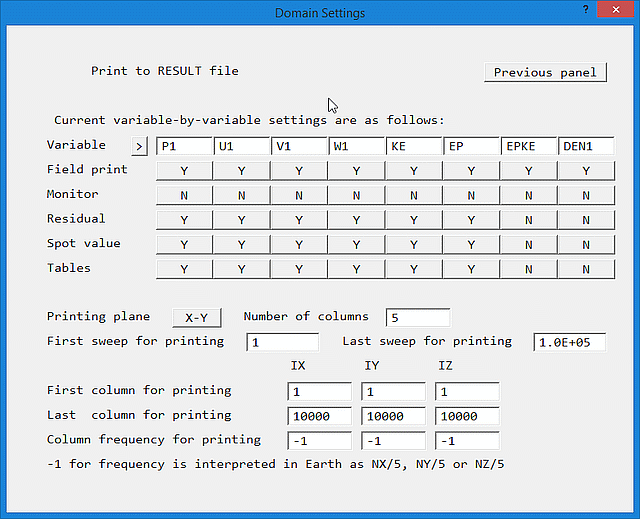Click the Previous panel button
640x519 pixels.
click(x=545, y=72)
